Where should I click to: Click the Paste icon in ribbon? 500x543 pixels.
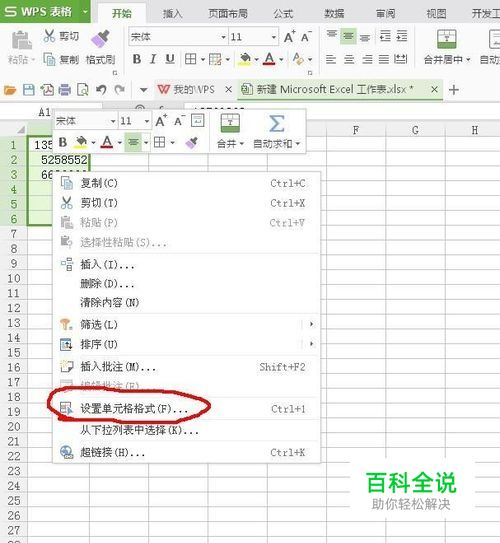[x=21, y=40]
